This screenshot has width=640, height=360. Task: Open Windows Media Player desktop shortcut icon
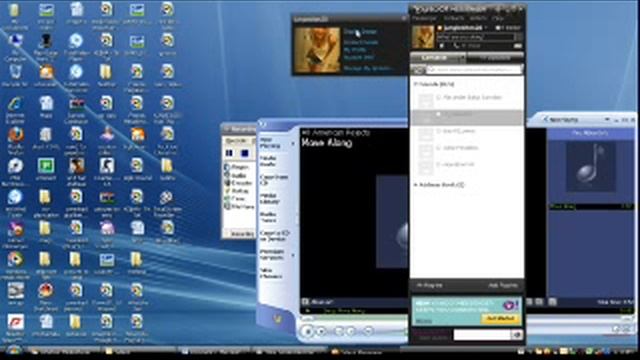[x=15, y=264]
